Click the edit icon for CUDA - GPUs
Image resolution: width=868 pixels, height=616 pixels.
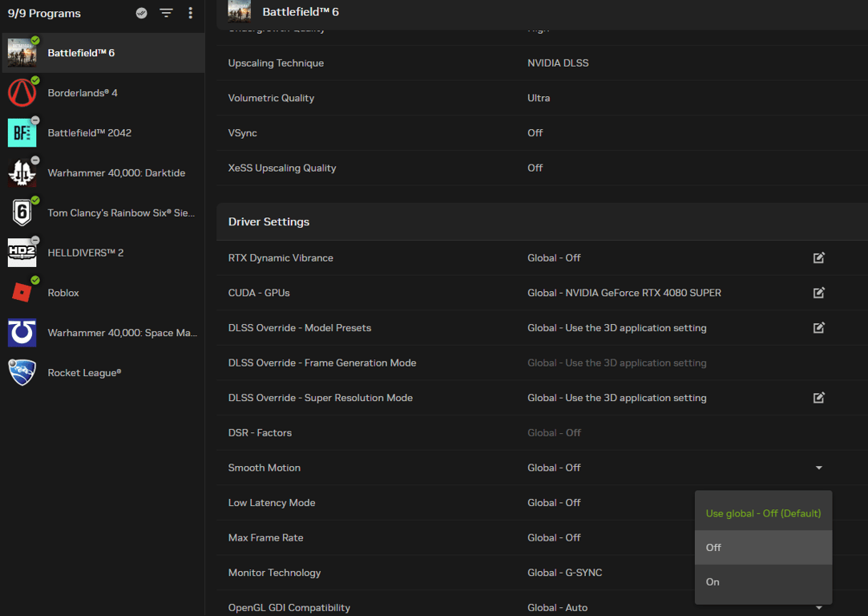coord(818,293)
